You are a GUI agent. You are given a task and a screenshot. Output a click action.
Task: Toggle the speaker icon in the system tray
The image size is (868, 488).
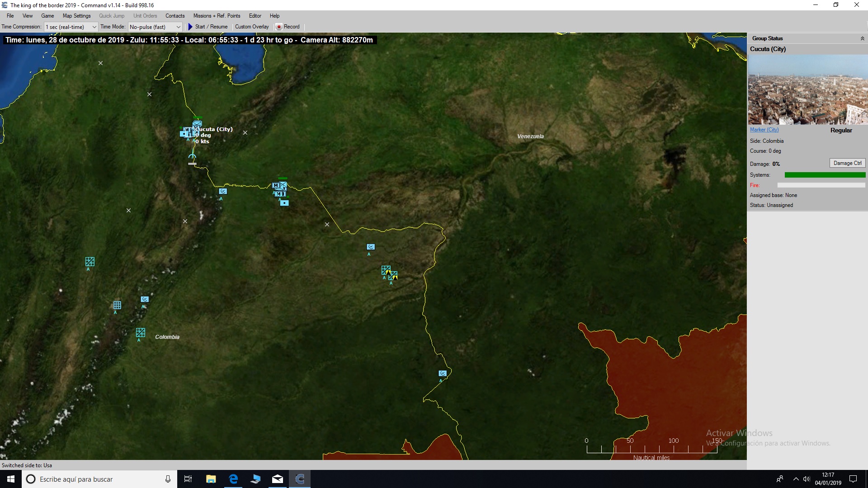pyautogui.click(x=807, y=479)
